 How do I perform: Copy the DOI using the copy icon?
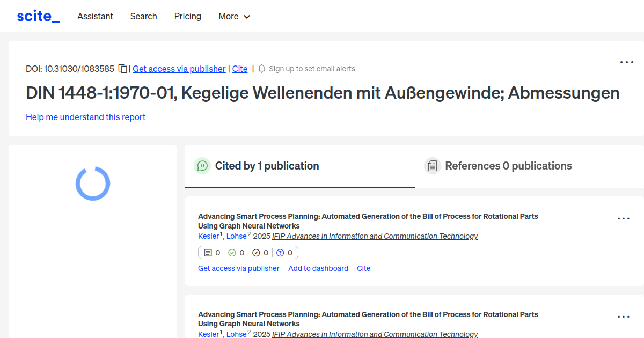pyautogui.click(x=122, y=69)
